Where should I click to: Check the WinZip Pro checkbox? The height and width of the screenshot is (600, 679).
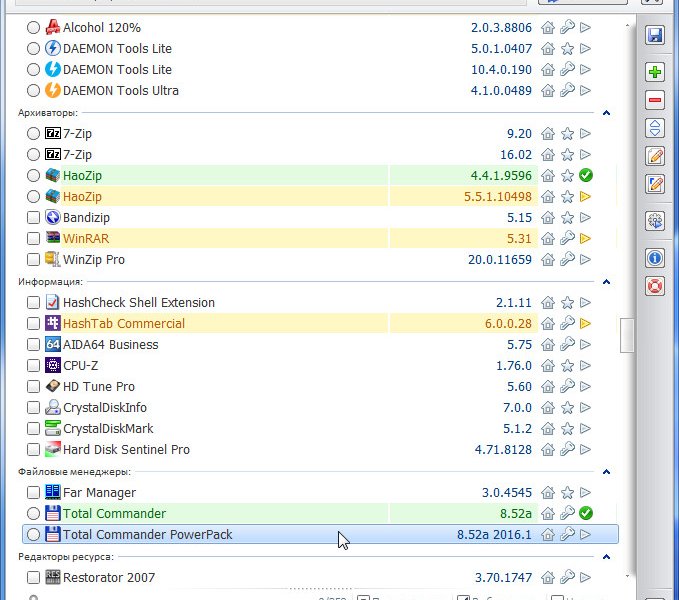coord(33,260)
